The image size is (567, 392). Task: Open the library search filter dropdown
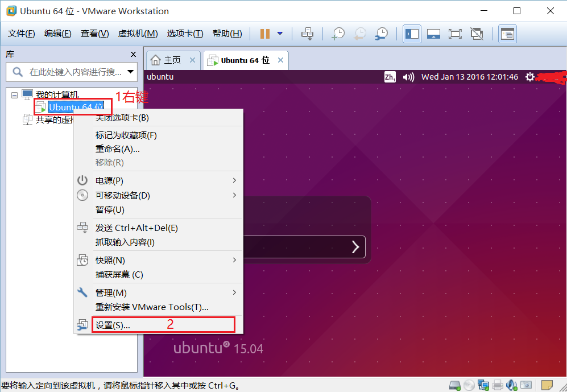[x=131, y=72]
